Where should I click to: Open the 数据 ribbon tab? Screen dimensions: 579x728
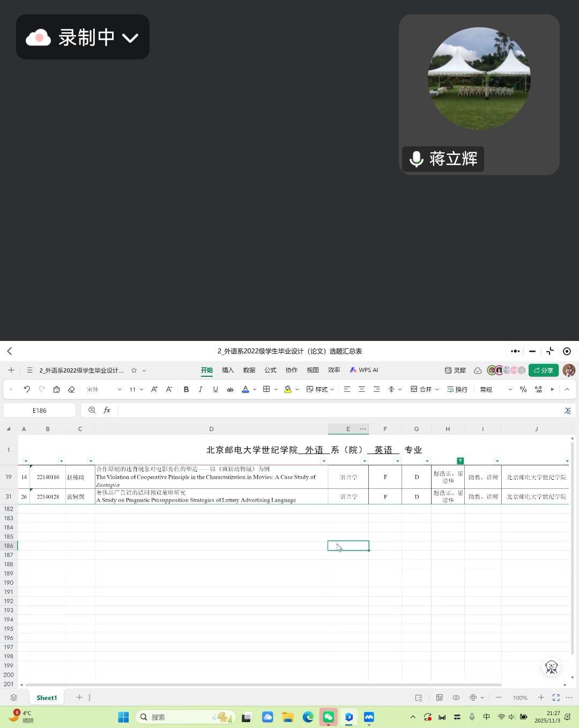(249, 370)
